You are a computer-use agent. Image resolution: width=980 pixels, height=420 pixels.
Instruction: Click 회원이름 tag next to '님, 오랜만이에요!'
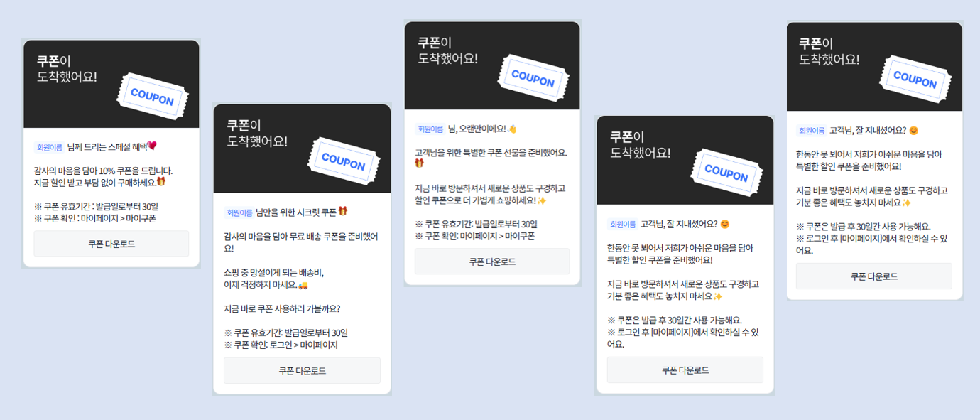[430, 129]
